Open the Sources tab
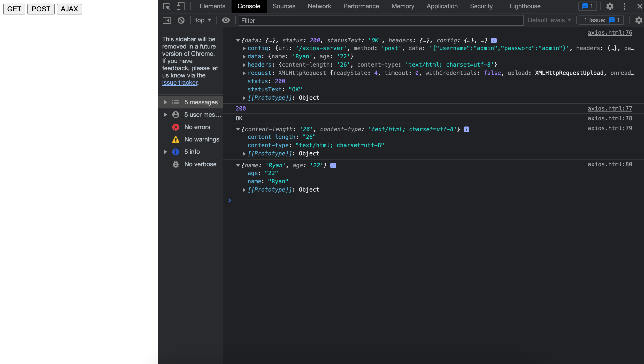644x364 pixels. coord(284,6)
